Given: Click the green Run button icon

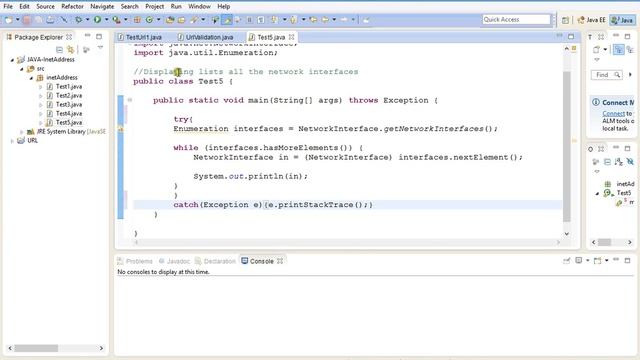Looking at the screenshot, I should click(x=97, y=20).
